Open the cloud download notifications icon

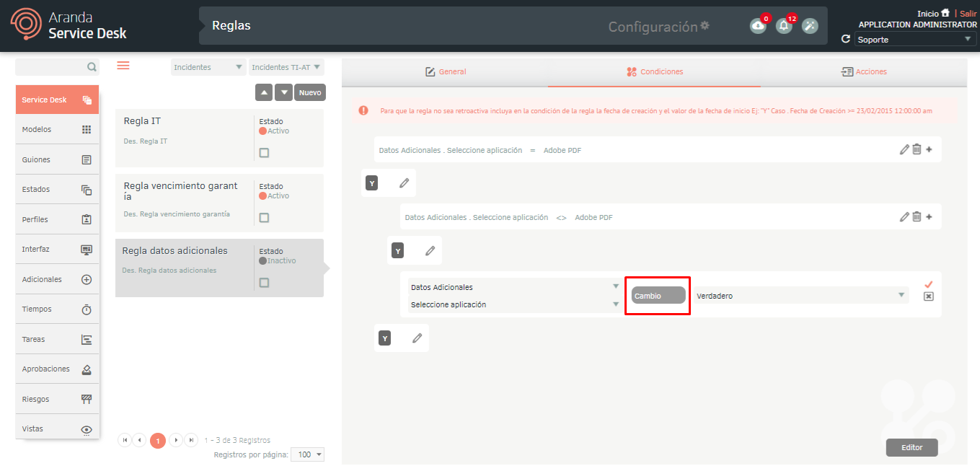tap(758, 26)
